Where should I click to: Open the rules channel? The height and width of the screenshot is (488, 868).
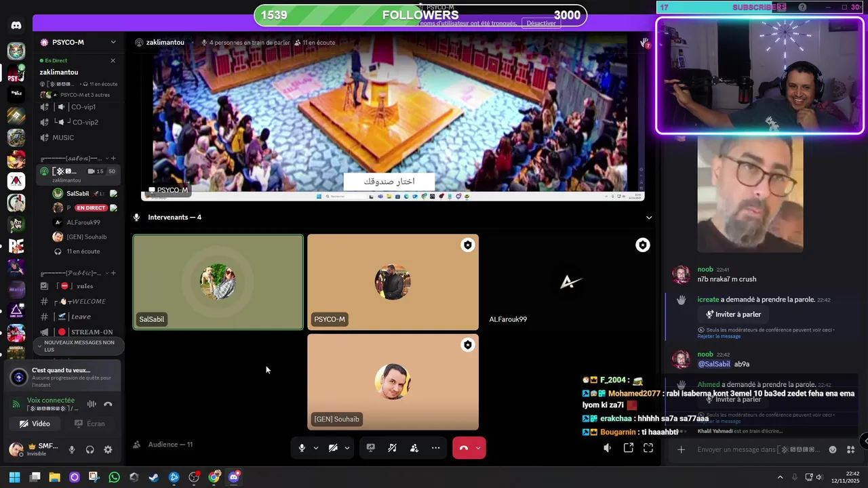(78, 286)
